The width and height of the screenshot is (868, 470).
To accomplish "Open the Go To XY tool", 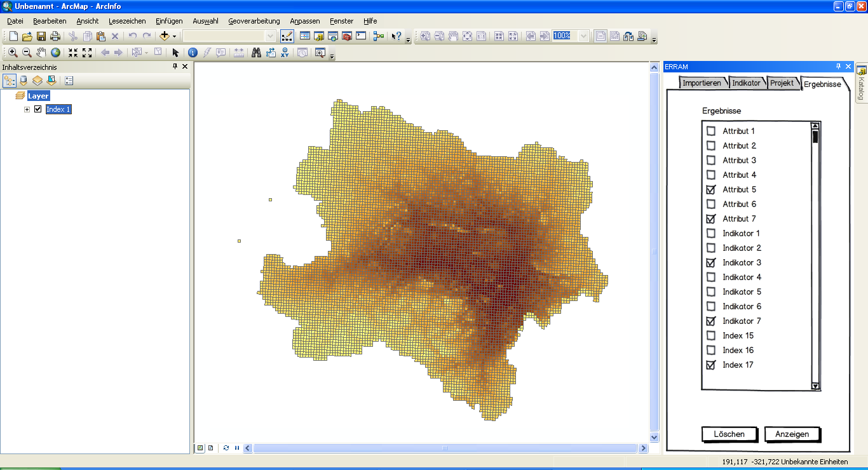I will pyautogui.click(x=285, y=53).
